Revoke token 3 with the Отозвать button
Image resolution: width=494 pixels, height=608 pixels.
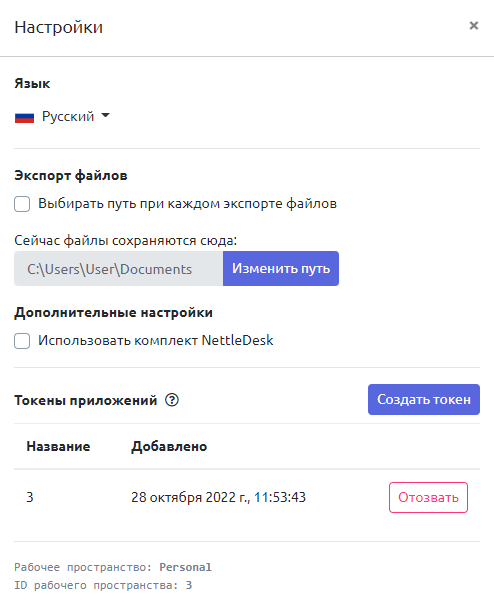coord(428,497)
